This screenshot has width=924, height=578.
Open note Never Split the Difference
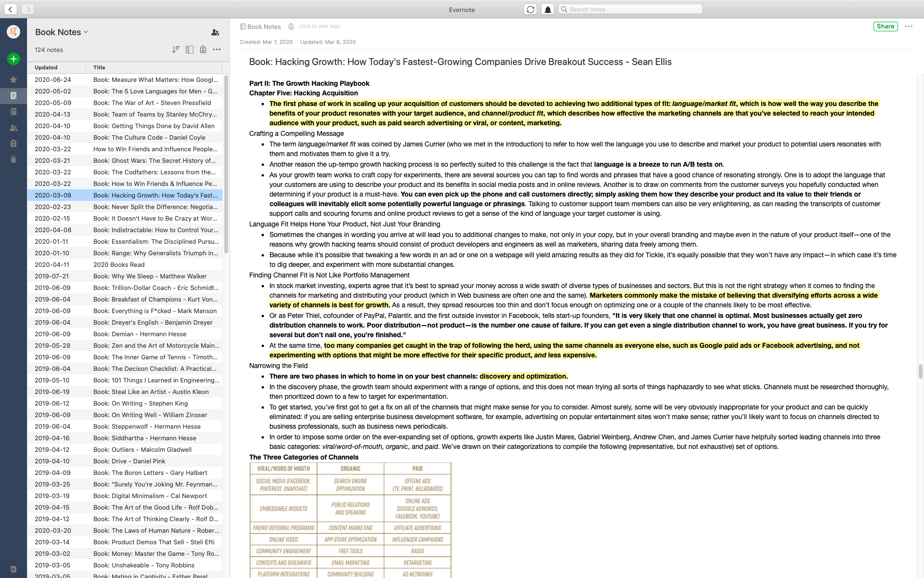coord(125,207)
